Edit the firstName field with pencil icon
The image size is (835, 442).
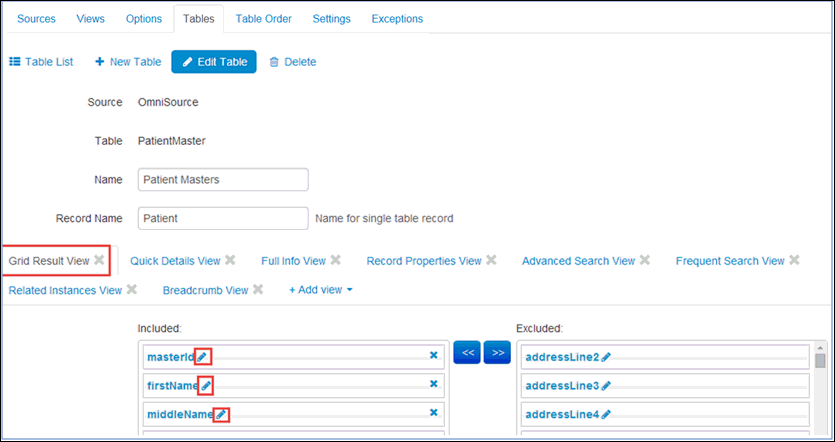[x=206, y=385]
